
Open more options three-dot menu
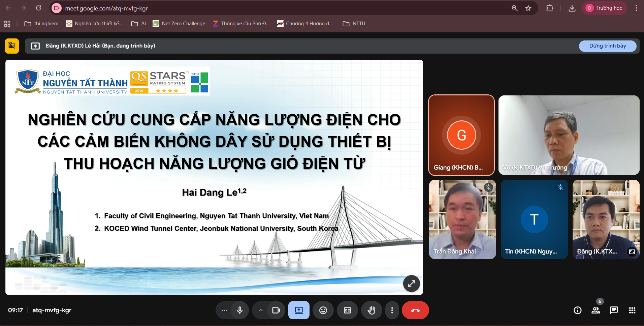392,310
